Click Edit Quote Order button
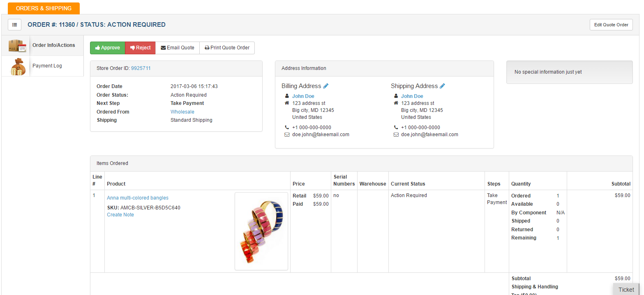This screenshot has height=295, width=644. (x=611, y=25)
